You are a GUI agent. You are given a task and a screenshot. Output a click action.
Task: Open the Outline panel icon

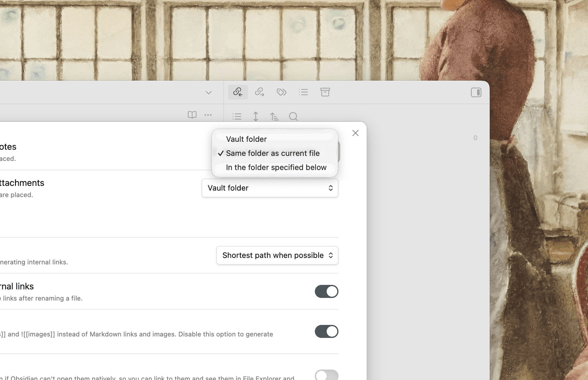[x=303, y=92]
